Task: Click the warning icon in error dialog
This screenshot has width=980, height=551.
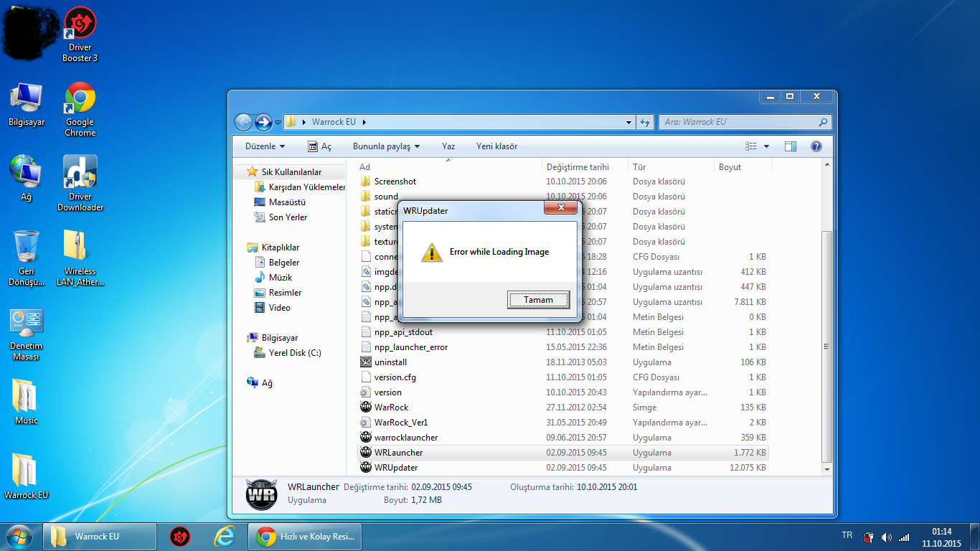Action: pyautogui.click(x=431, y=252)
